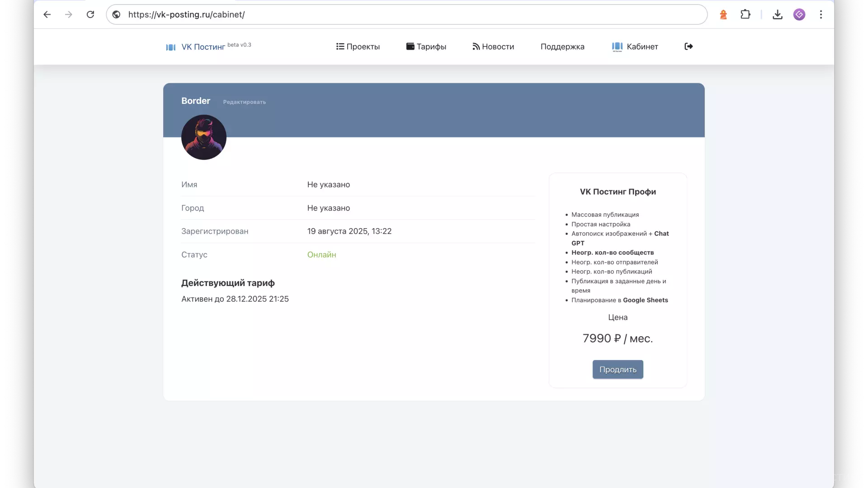Click the Автопоиск изображений + Chat GPT feature
Viewport: 868px width, 488px height.
pos(620,238)
